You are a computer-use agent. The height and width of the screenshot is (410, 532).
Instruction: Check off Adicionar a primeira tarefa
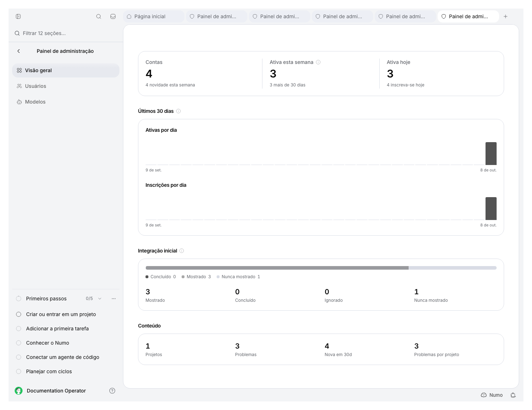tap(19, 329)
